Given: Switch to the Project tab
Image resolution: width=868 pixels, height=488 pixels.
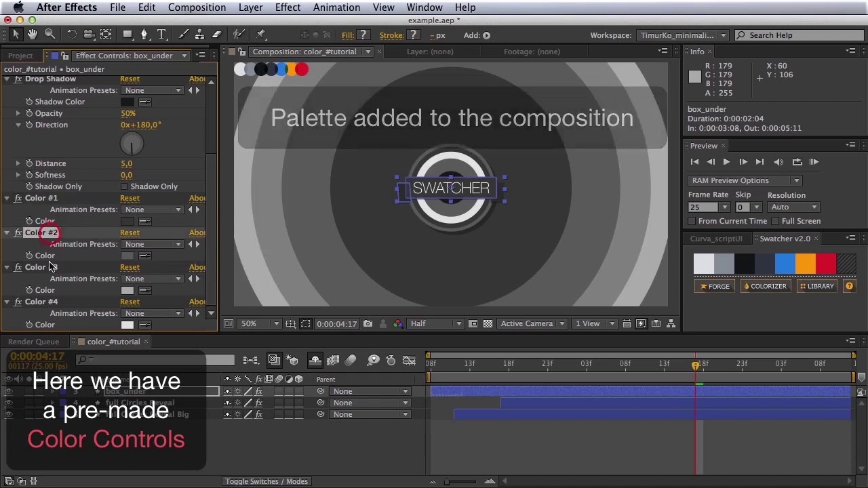Looking at the screenshot, I should (20, 56).
